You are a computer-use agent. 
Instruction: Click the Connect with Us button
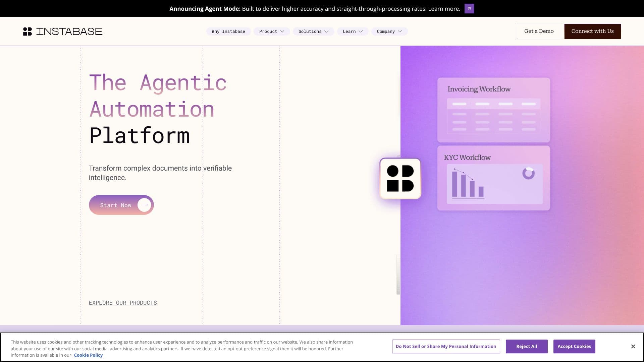592,32
